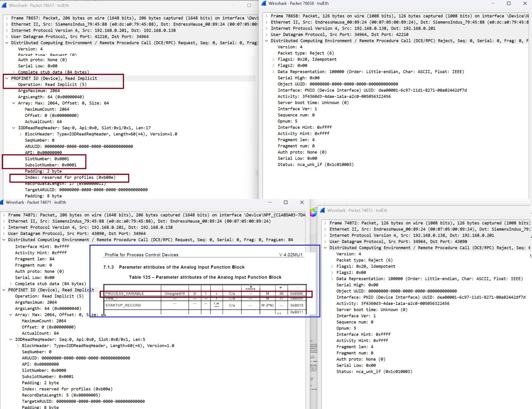Select 'RecordDataLength: 5' row
Screen dimensions: 532x409
[61, 395]
